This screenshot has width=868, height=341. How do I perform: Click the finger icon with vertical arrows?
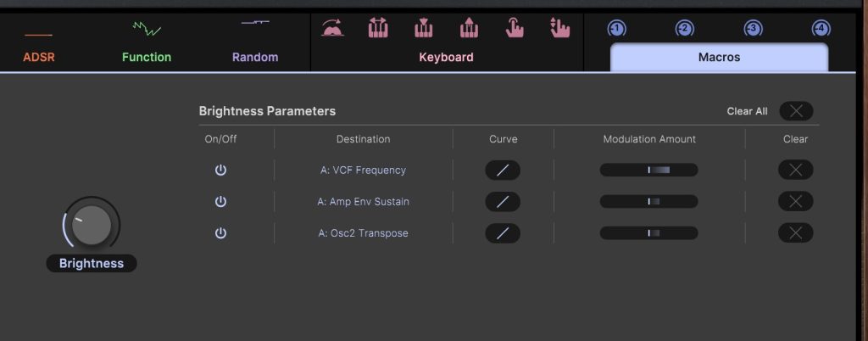559,28
